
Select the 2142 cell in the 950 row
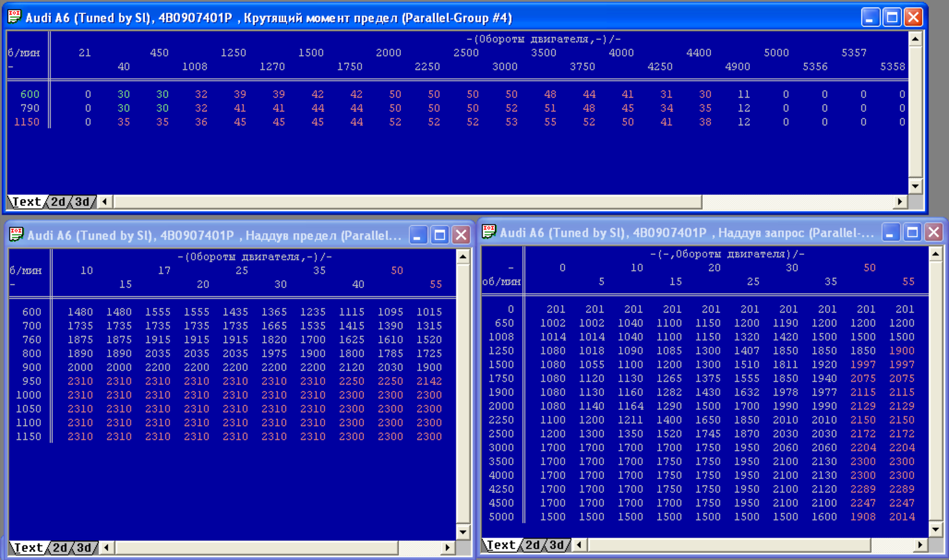tap(429, 381)
